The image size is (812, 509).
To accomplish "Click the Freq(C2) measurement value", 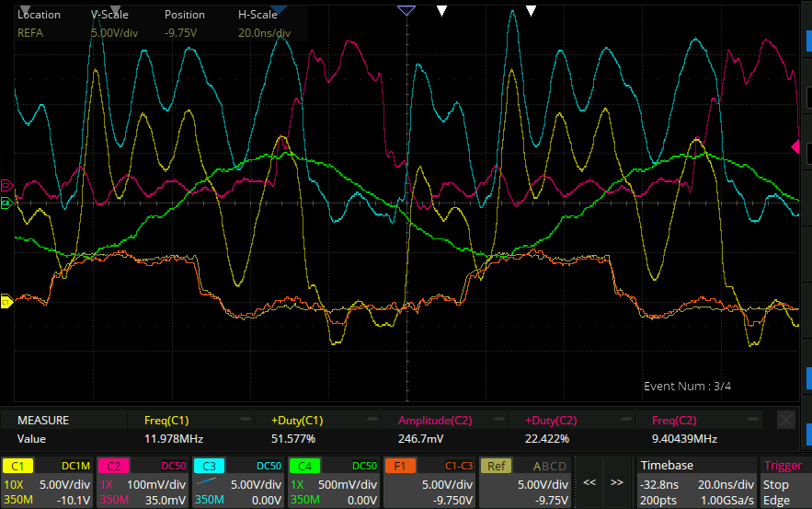I will (683, 439).
